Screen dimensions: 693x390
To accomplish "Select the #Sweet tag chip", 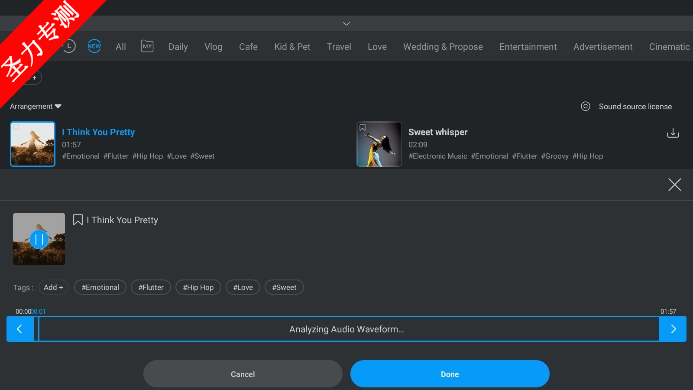I will [x=284, y=287].
